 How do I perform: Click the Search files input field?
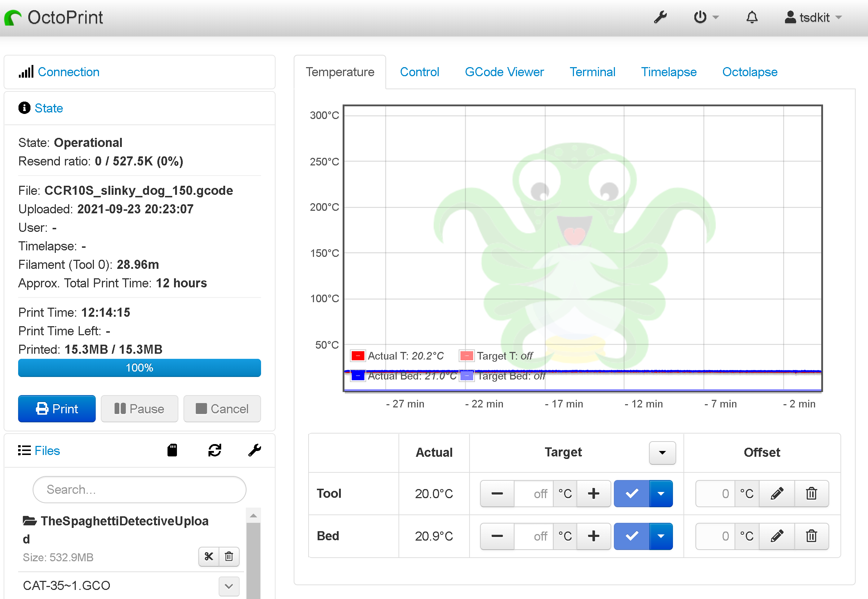pos(139,489)
